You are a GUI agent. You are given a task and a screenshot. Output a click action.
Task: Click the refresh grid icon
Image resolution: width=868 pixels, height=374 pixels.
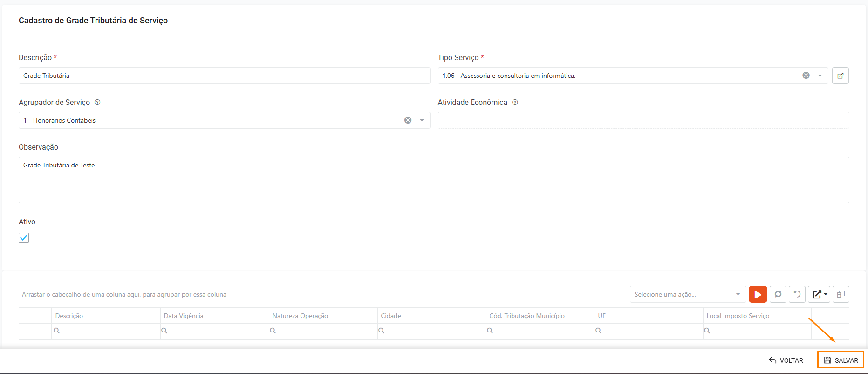778,294
